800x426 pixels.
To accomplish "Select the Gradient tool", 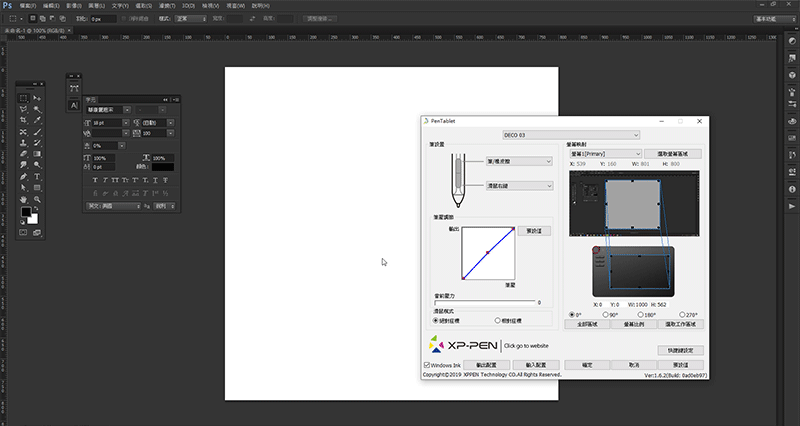I will 37,154.
